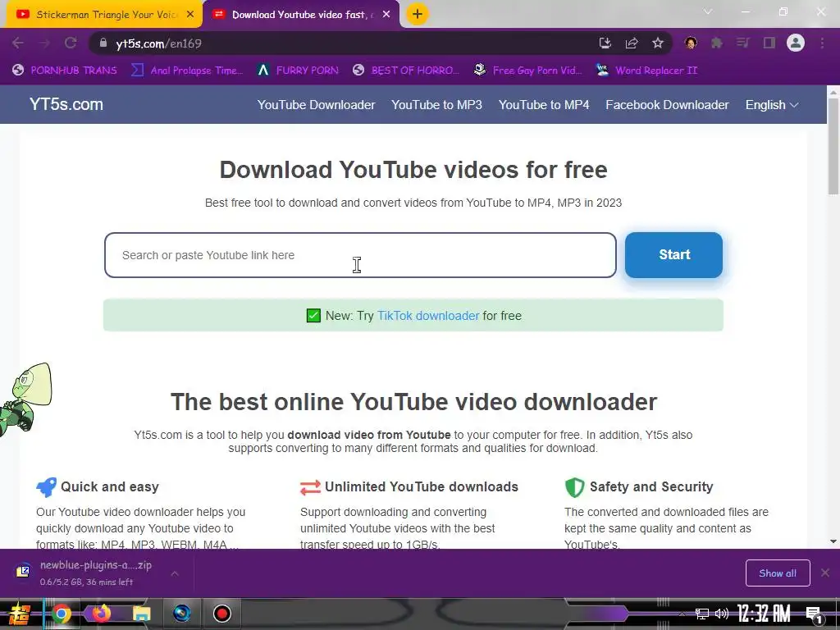Open the BEST OF HORRO... bookmark
This screenshot has width=840, height=630.
pyautogui.click(x=406, y=71)
